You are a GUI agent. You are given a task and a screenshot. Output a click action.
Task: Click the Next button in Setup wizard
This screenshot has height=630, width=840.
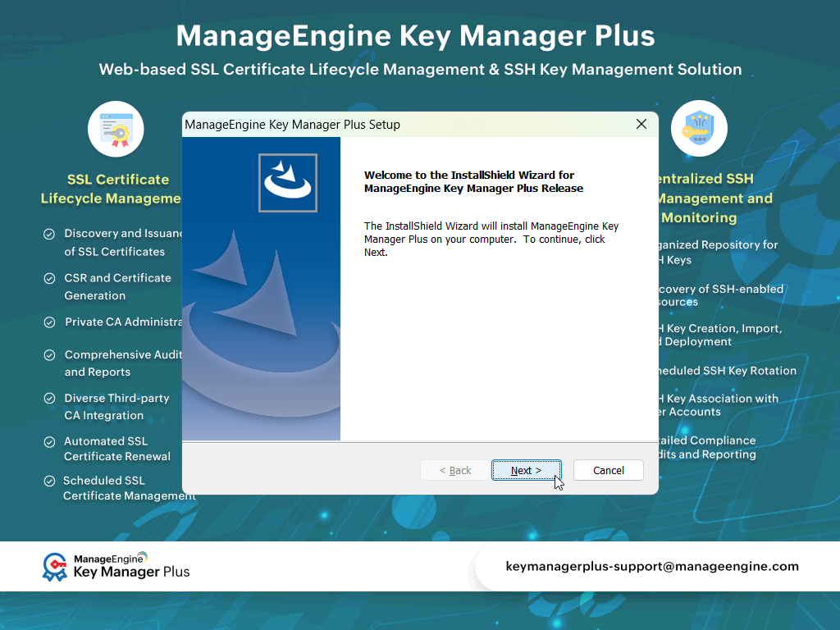(526, 470)
